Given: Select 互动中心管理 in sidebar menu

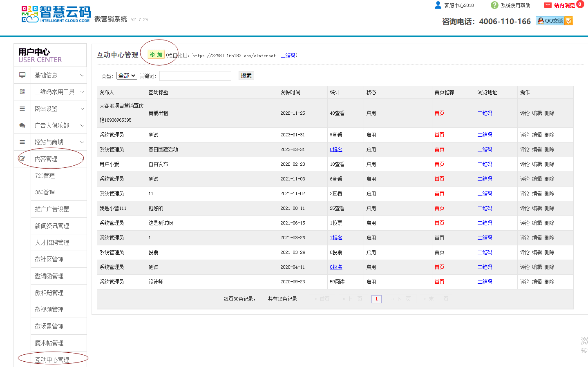Looking at the screenshot, I should point(52,360).
